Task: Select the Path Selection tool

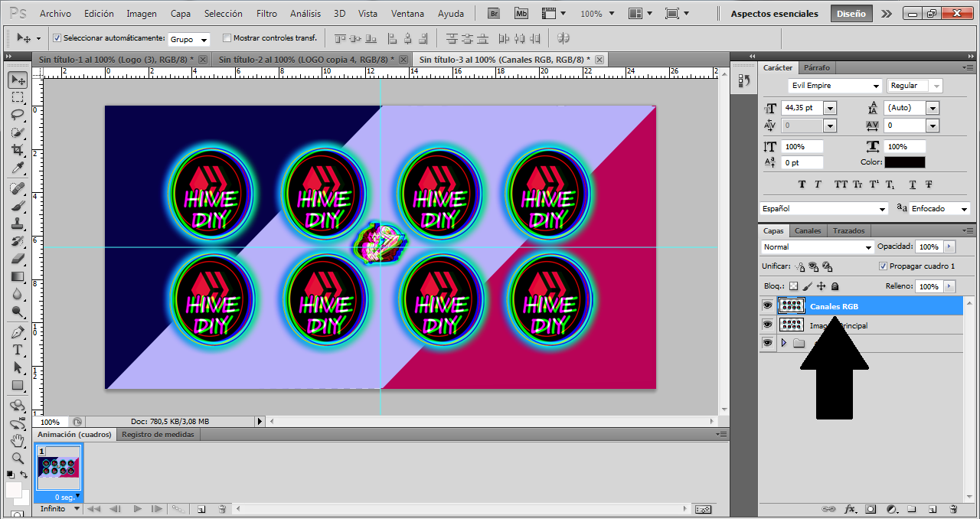Action: point(18,368)
